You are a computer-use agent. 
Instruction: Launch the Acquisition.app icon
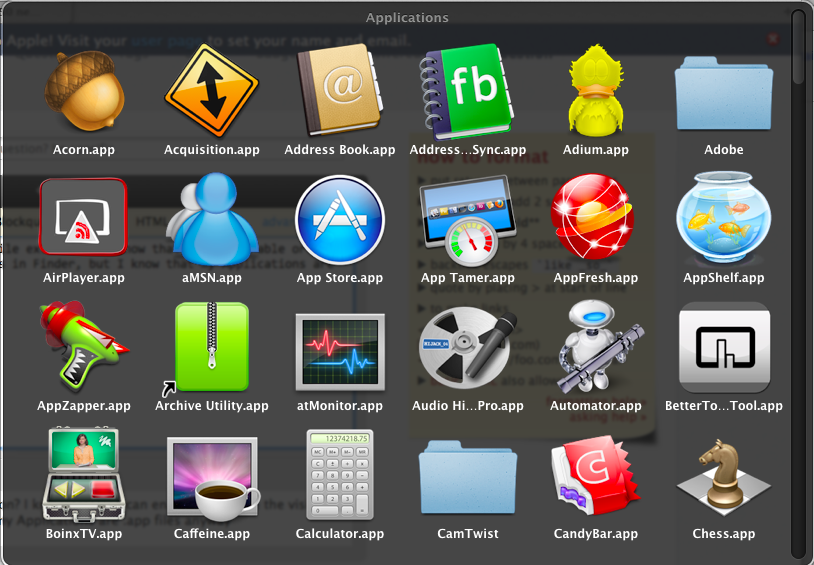(x=212, y=90)
